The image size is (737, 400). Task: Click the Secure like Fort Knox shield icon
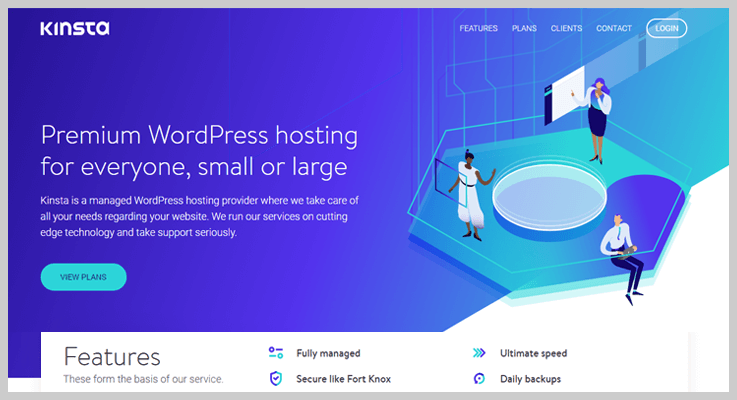[276, 378]
